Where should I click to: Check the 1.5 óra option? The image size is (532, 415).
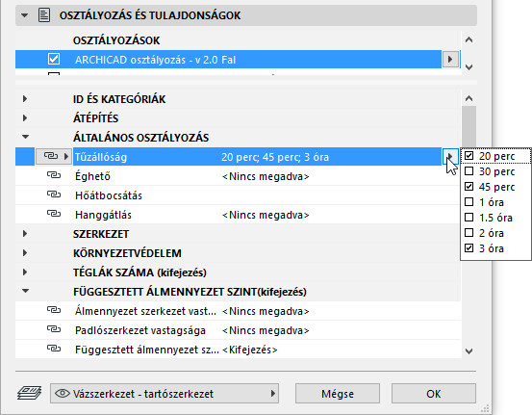tap(469, 218)
